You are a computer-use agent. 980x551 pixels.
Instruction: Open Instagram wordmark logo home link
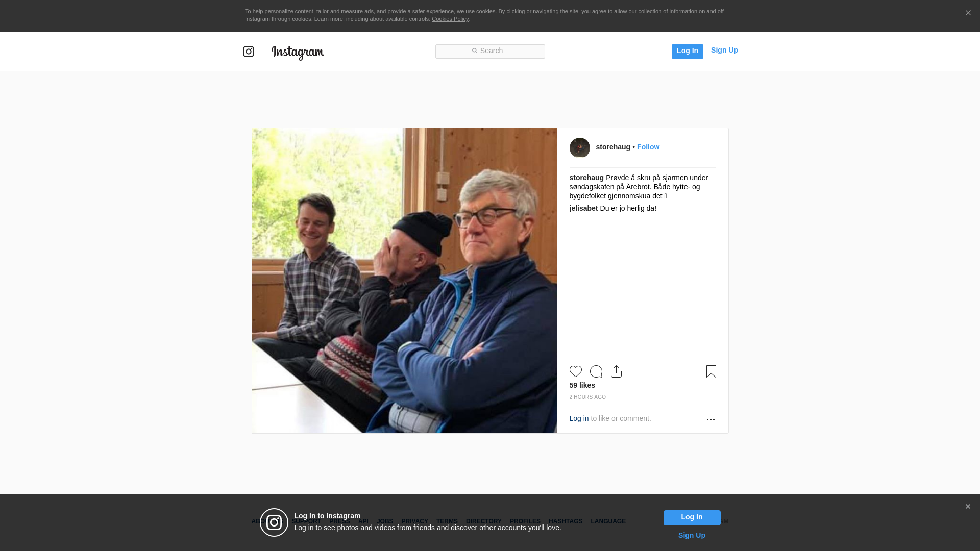click(x=298, y=53)
